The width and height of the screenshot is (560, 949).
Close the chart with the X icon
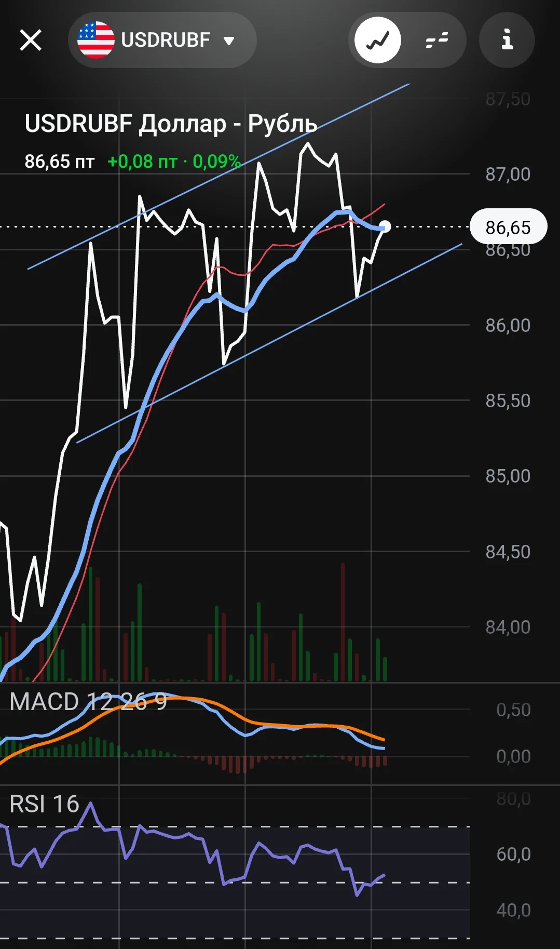[x=31, y=40]
